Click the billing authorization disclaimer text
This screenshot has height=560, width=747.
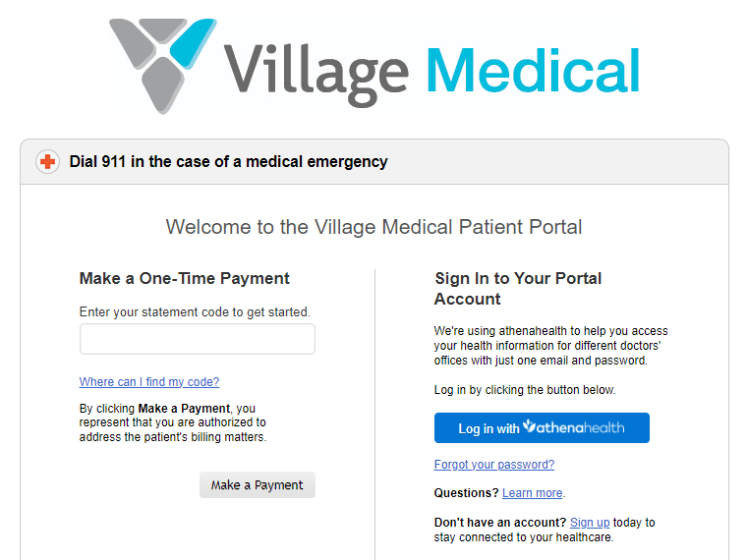[x=173, y=422]
